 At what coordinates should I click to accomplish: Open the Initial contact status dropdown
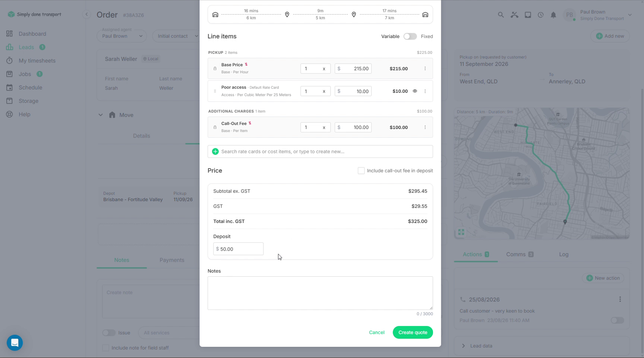pyautogui.click(x=177, y=36)
